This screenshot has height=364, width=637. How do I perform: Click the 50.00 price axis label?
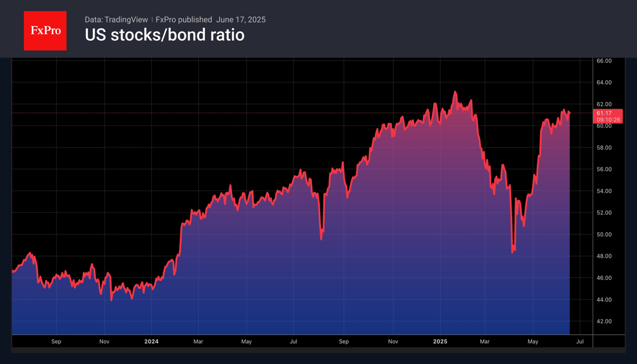(x=604, y=234)
